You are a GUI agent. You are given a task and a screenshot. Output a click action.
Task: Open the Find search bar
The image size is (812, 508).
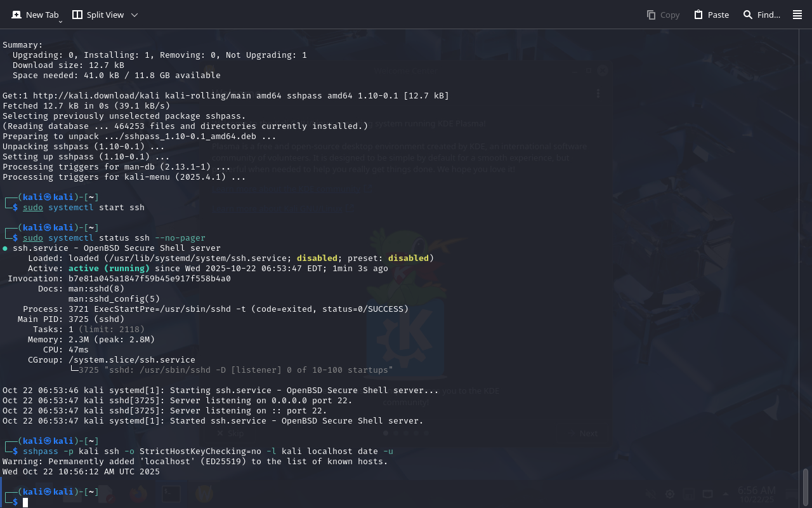761,15
